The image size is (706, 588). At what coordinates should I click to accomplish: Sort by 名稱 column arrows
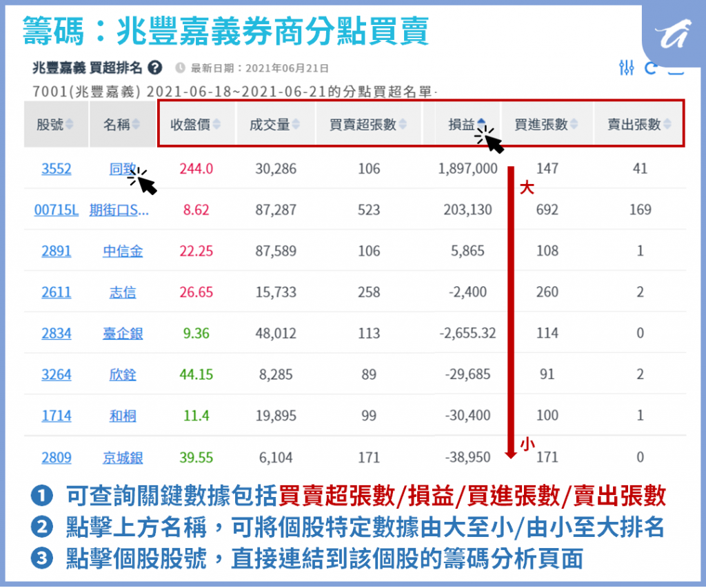(136, 124)
